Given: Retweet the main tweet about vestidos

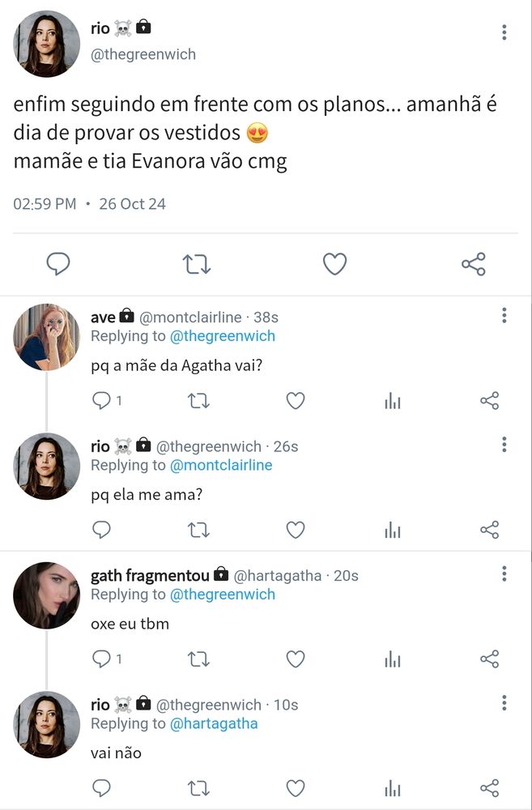Looking at the screenshot, I should pos(197,264).
